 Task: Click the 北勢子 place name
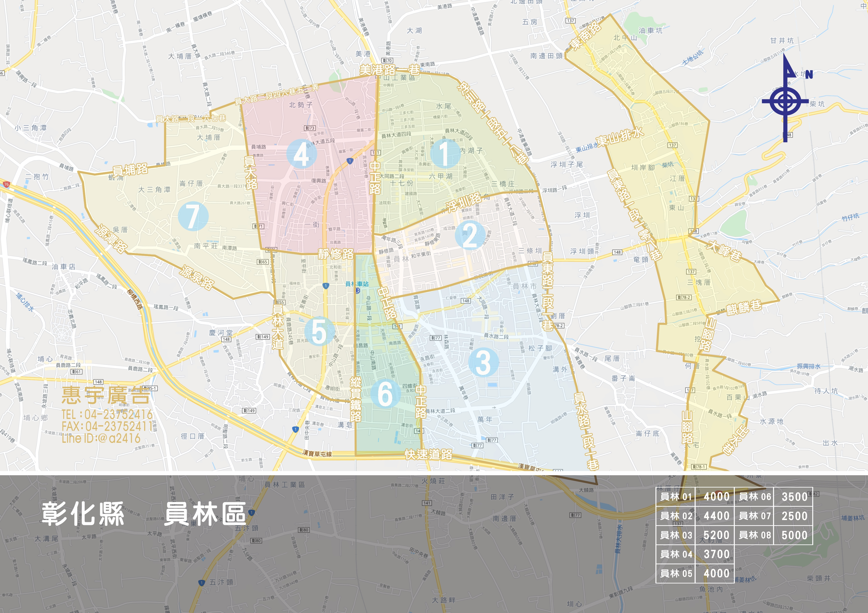point(301,105)
